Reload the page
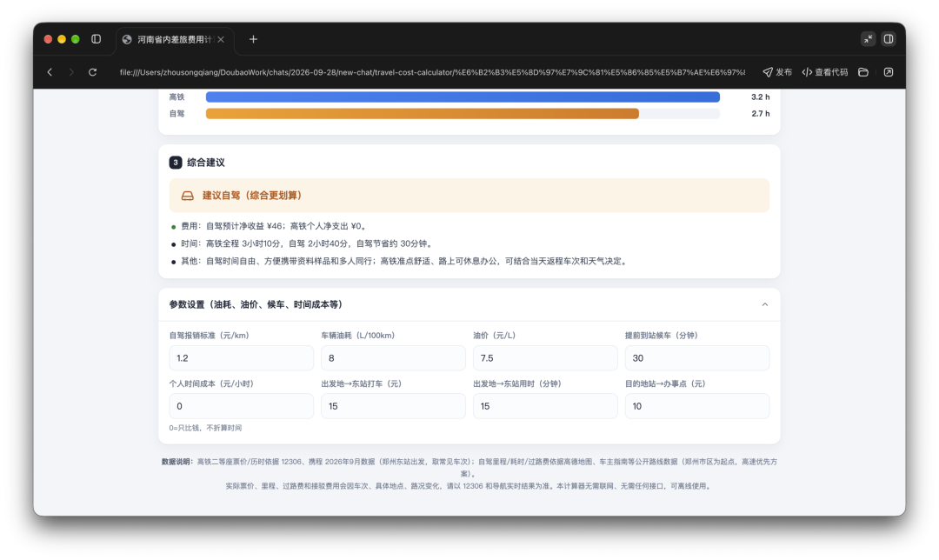939x560 pixels. coord(93,72)
